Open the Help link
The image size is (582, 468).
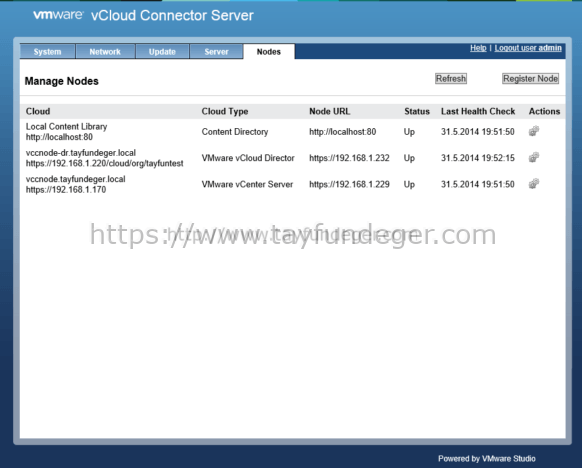[478, 48]
